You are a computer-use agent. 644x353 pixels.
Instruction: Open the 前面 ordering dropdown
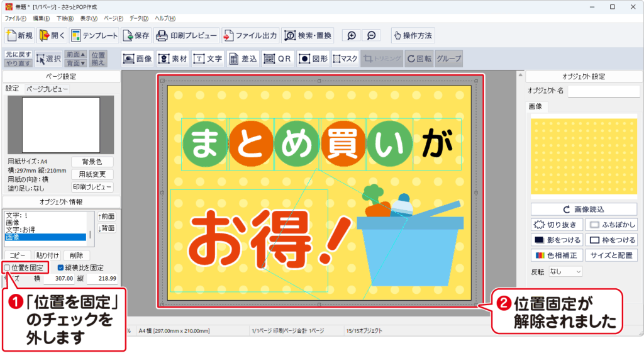[75, 55]
